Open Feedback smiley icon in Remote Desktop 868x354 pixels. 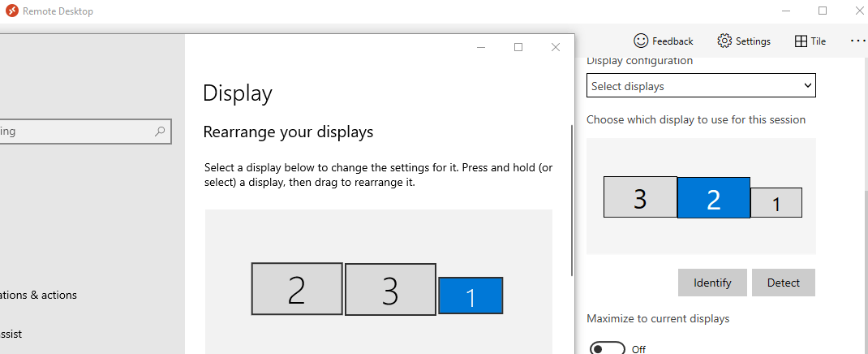pyautogui.click(x=641, y=41)
